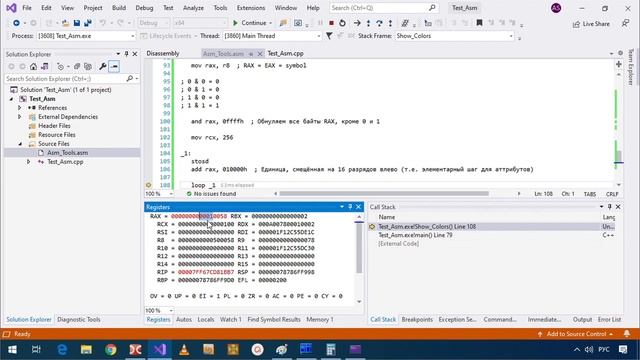Click the feedback person icon near Live Share
This screenshot has height=360, width=640.
tap(625, 24)
